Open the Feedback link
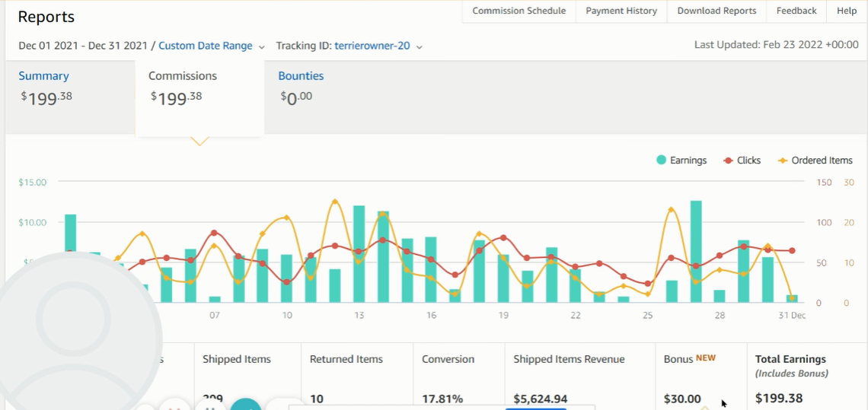This screenshot has width=868, height=410. [x=796, y=11]
